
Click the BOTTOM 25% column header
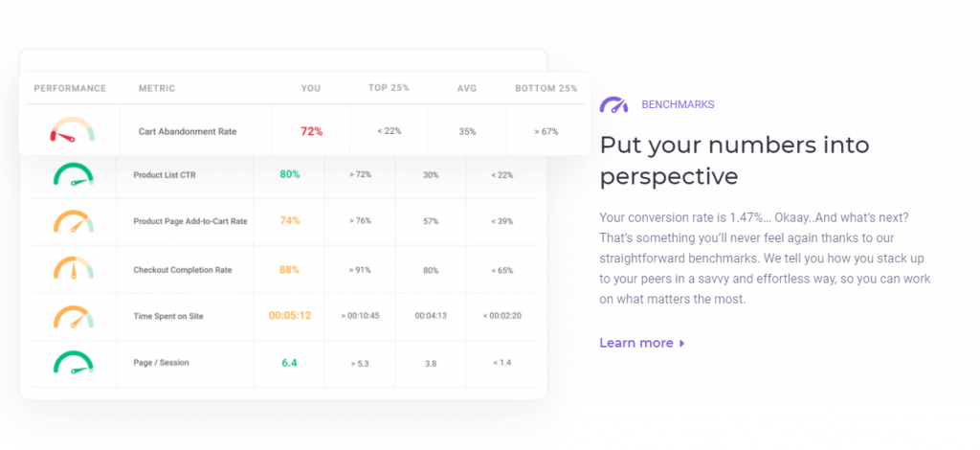point(546,88)
